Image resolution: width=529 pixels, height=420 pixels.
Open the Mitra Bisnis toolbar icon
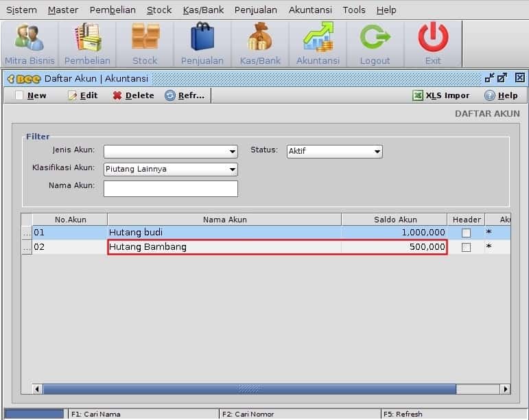pyautogui.click(x=30, y=44)
